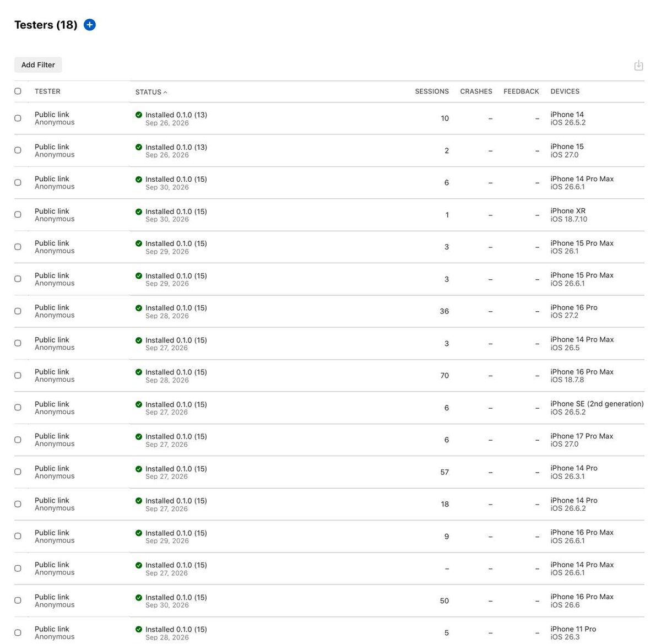
Task: Tick the checkbox for the iPhone 14 Pro iOS 26.3.1 row
Action: (x=18, y=472)
